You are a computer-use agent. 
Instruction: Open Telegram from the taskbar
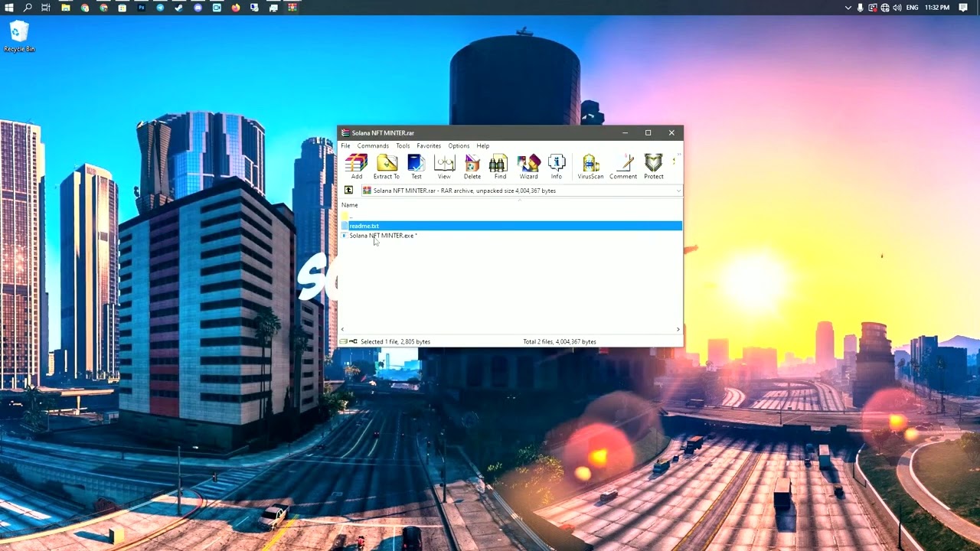[160, 8]
